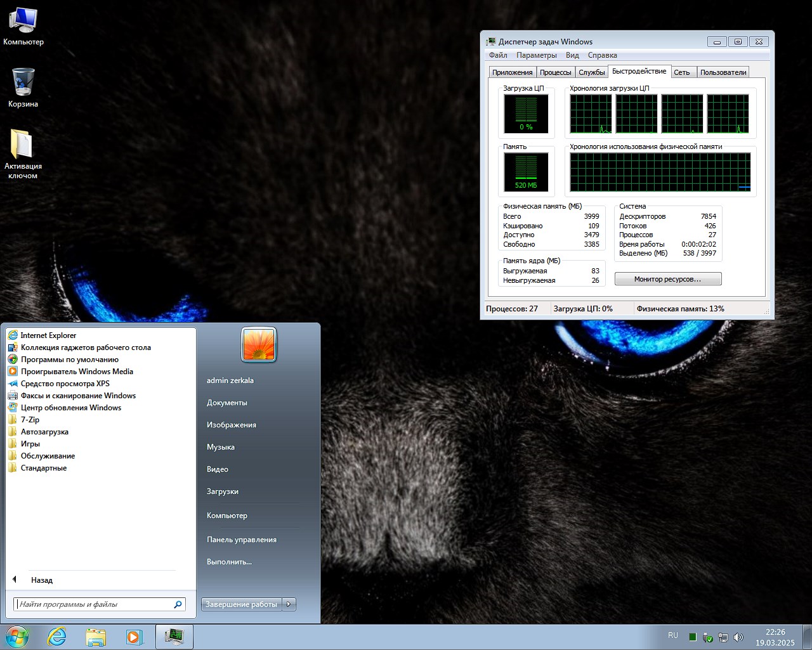Click the Загрузка ЦП gauge showing 0 %
The image size is (812, 650).
tap(526, 114)
